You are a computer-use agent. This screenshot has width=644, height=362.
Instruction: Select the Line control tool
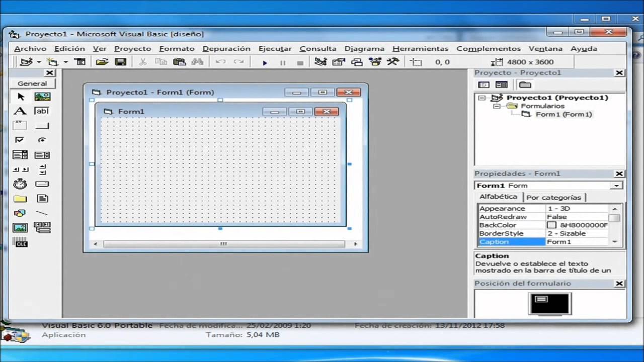coord(42,213)
